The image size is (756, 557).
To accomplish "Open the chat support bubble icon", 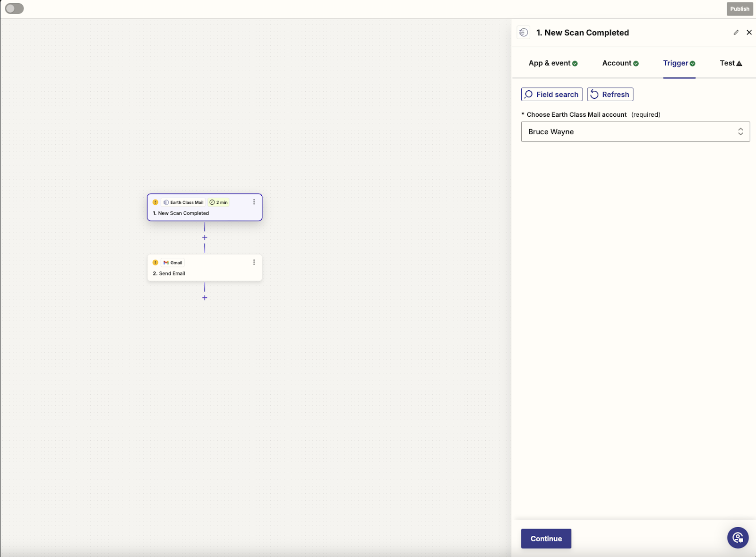I will 738,538.
